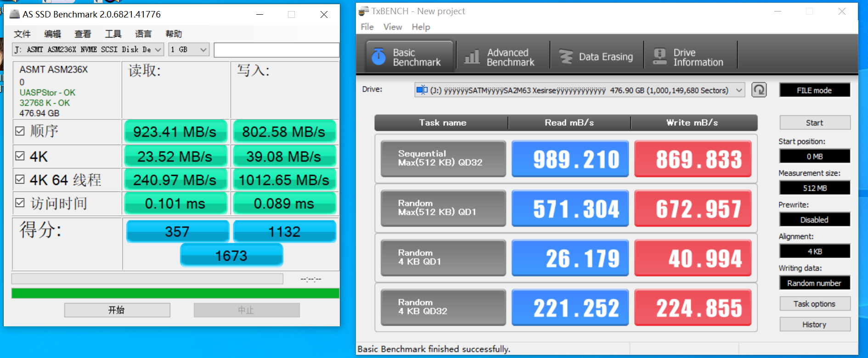Screen dimensions: 868x358
Task: Refresh the drive list in TxBENCH
Action: tap(759, 90)
